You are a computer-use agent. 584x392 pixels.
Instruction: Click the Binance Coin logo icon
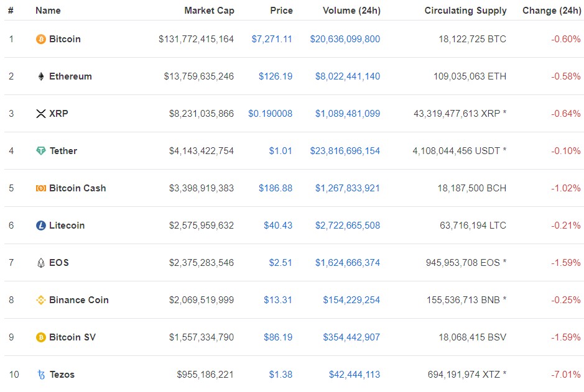click(x=40, y=300)
